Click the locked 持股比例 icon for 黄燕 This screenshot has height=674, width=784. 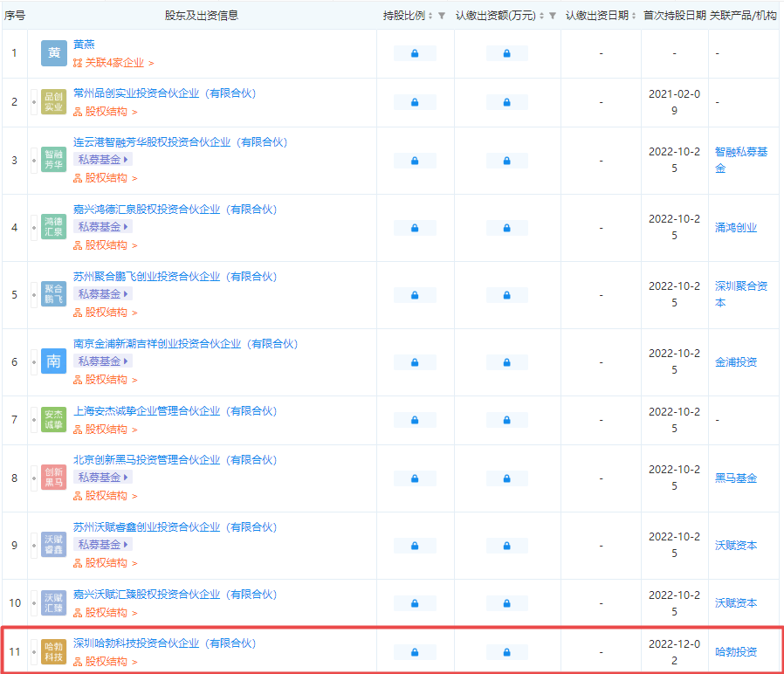(x=415, y=53)
